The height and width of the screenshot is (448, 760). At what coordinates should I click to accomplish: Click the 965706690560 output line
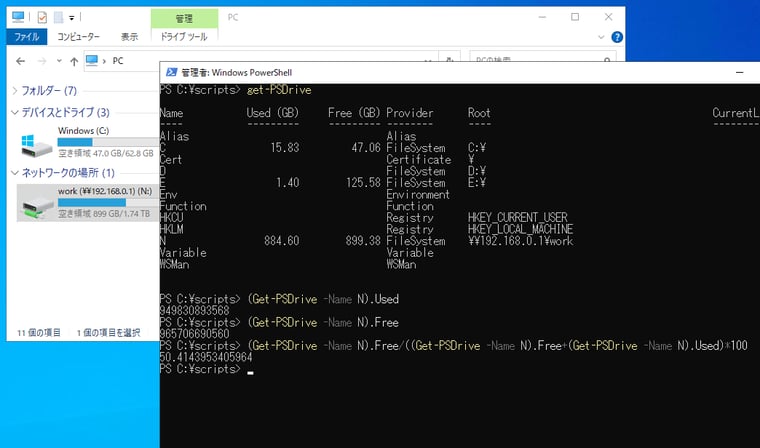[x=194, y=334]
